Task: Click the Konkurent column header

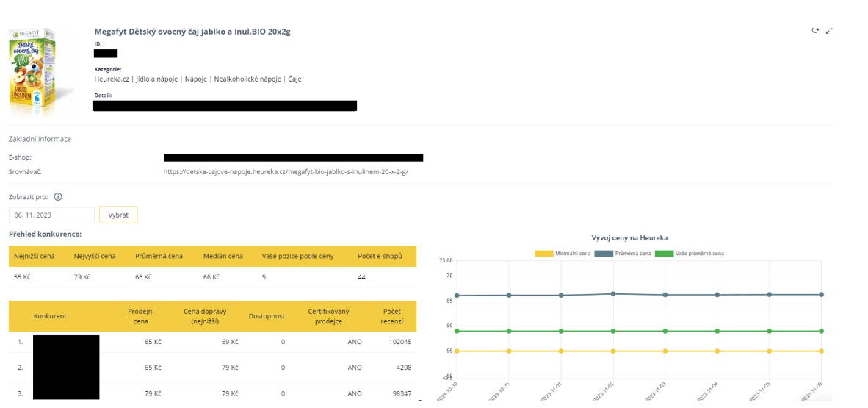Action: tap(50, 316)
